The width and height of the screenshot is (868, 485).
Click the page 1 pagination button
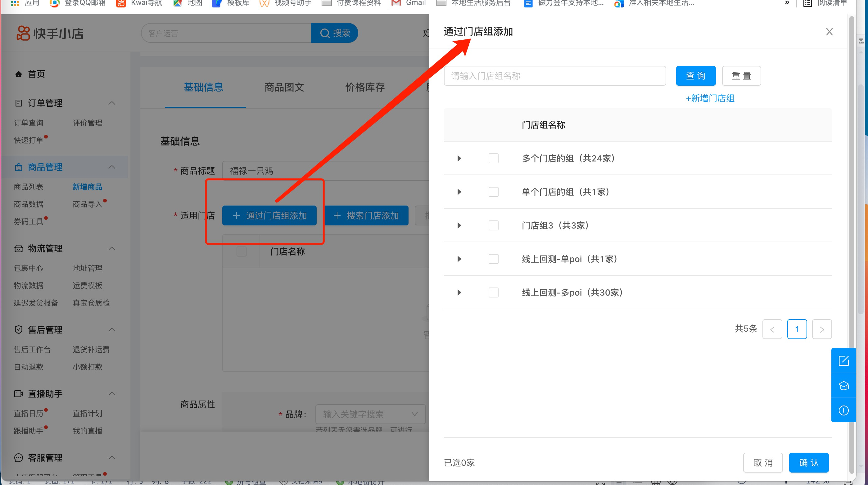[797, 329]
